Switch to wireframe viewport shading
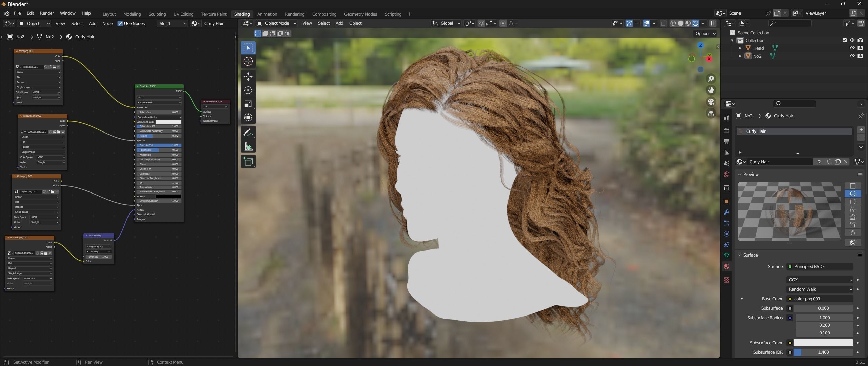The height and width of the screenshot is (366, 868). (x=673, y=23)
